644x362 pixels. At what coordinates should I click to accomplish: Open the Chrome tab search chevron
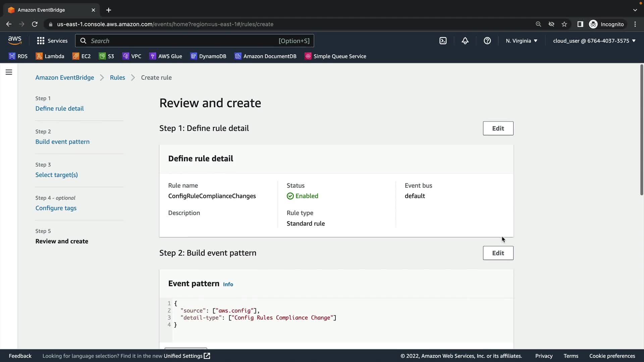click(635, 10)
